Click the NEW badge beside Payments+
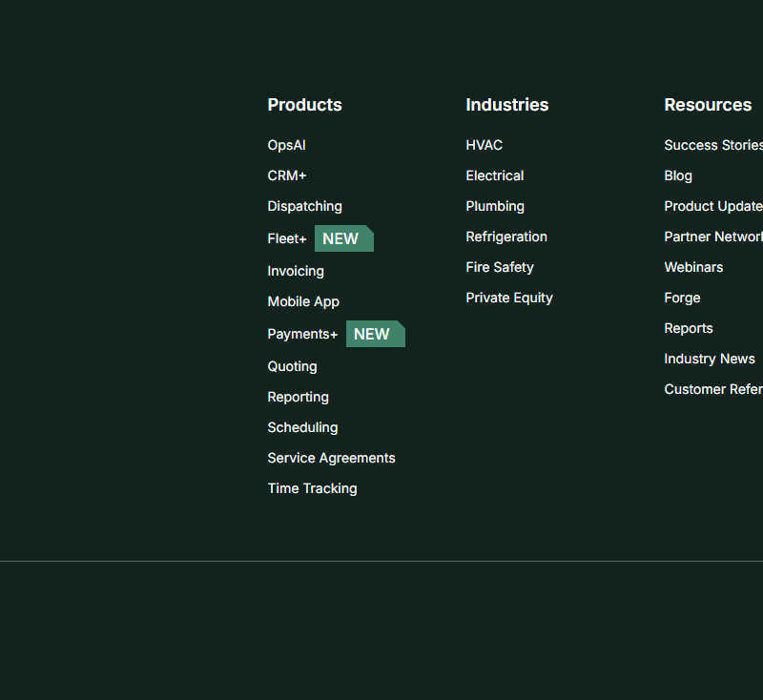Viewport: 763px width, 700px height. click(x=375, y=334)
